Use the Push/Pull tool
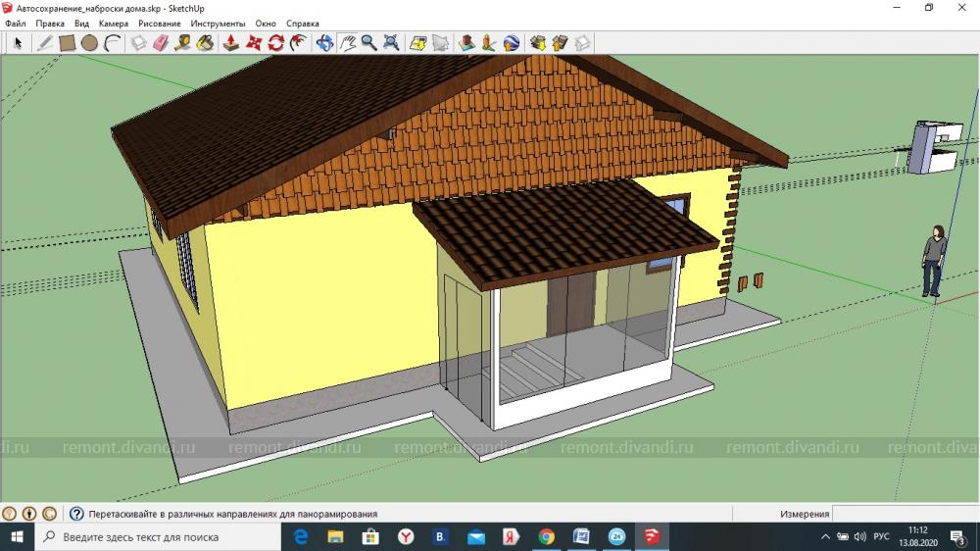 [x=231, y=42]
